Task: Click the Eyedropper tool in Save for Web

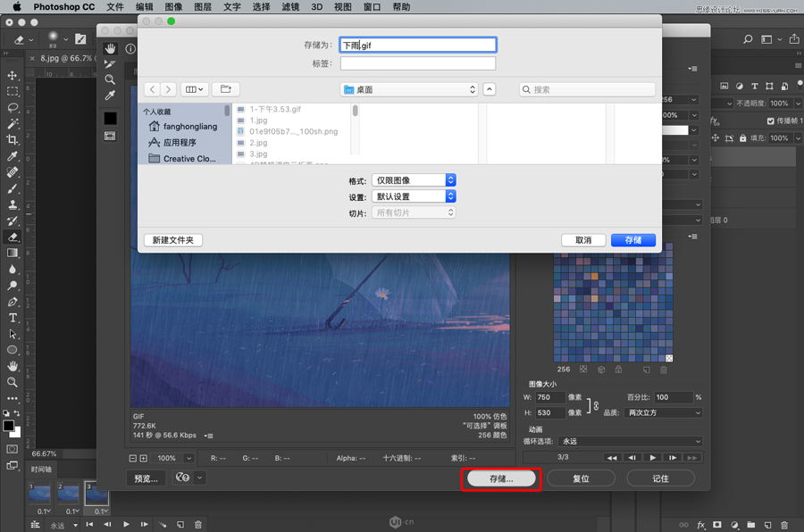Action: pos(110,96)
